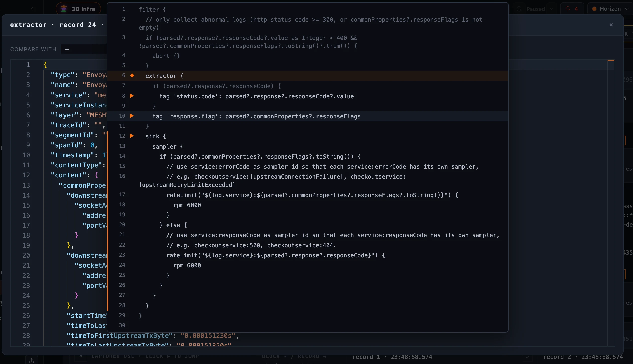Click the second 'rpm 6000' on line 24
Screen dimensions: 633x364
[x=187, y=265]
